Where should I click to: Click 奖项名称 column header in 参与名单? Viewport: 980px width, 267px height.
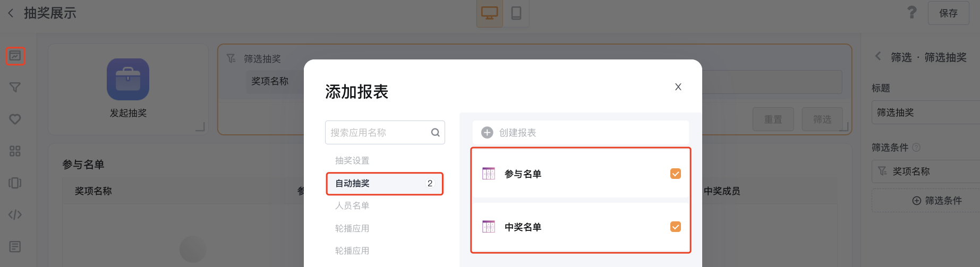93,191
